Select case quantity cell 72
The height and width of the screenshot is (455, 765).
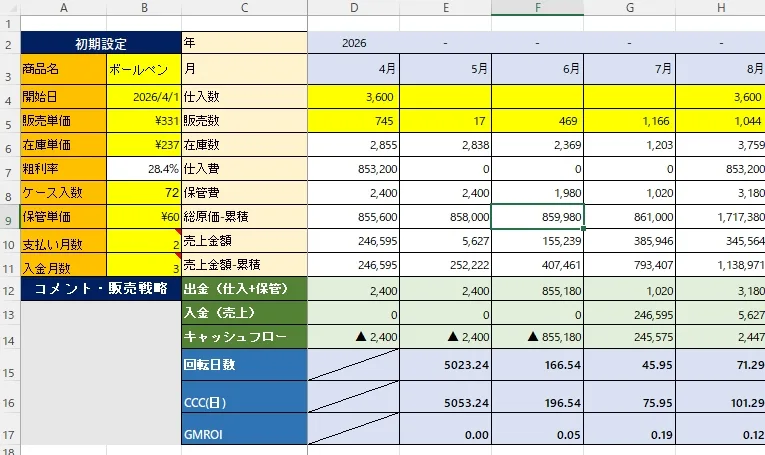point(144,193)
